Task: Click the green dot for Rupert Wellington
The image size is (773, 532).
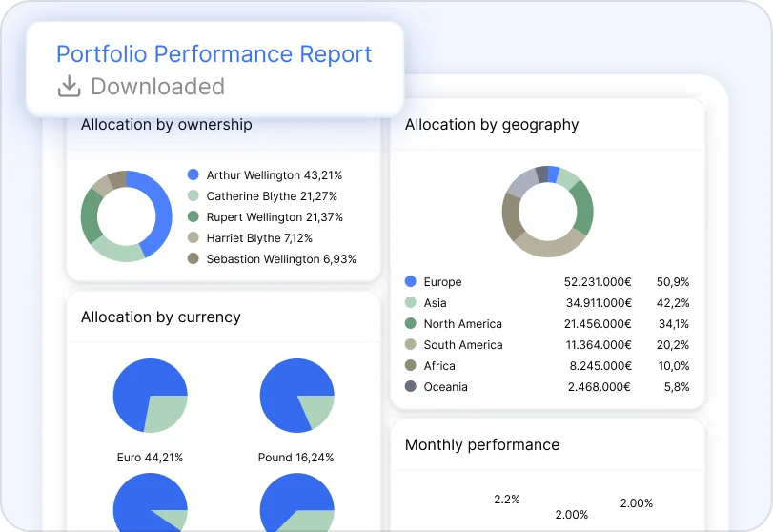Action: point(193,216)
